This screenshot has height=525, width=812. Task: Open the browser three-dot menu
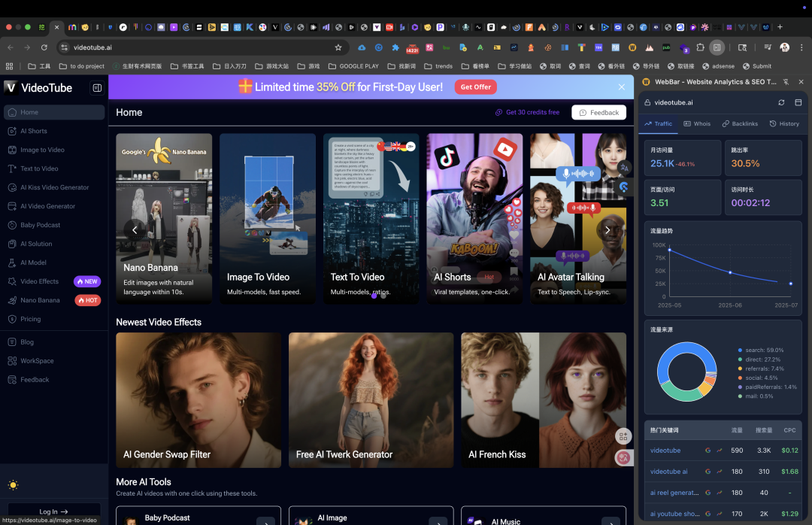(801, 47)
